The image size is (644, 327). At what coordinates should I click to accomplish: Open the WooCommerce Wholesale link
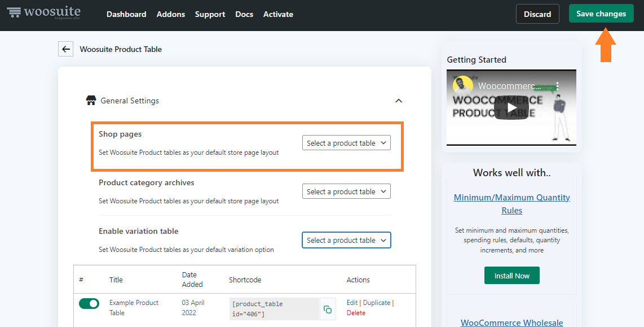(x=511, y=322)
